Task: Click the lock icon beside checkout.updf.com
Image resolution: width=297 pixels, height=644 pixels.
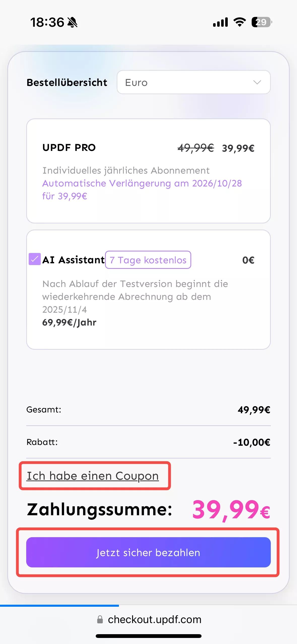Action: [x=100, y=620]
